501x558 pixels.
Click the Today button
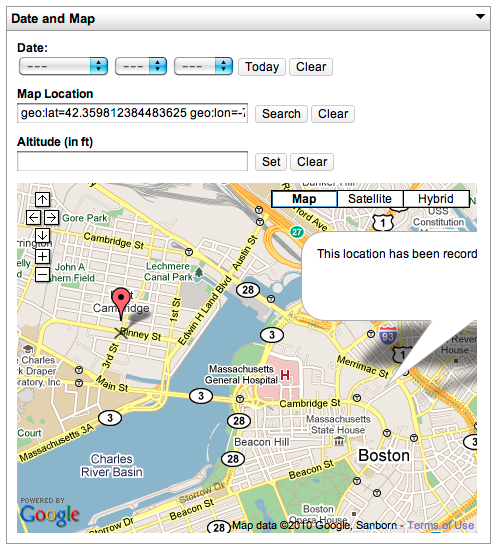(x=262, y=67)
